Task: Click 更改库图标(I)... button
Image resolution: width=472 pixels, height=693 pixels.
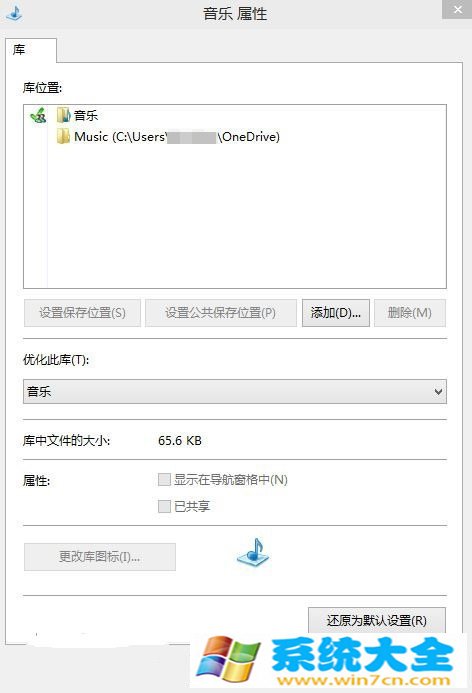Action: pos(100,557)
